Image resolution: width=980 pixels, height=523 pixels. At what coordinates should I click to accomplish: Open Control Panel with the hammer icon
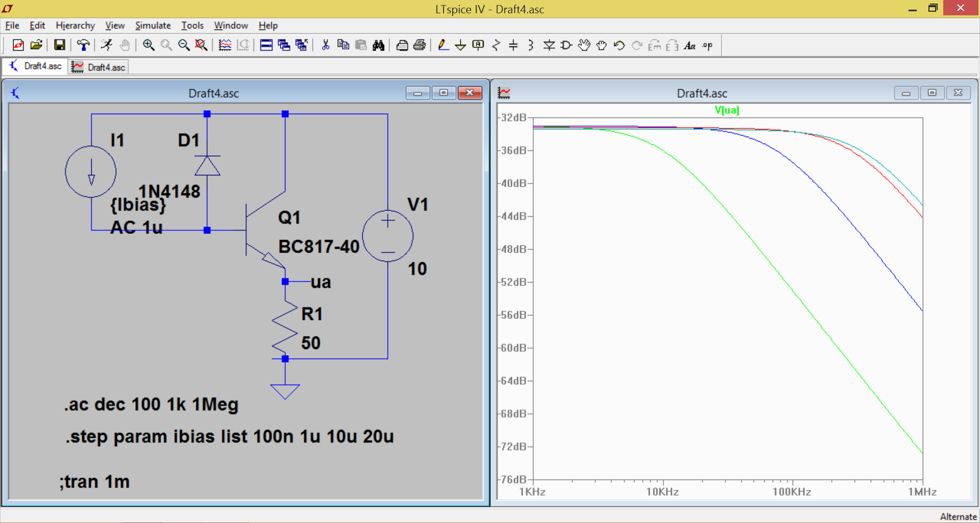click(83, 45)
